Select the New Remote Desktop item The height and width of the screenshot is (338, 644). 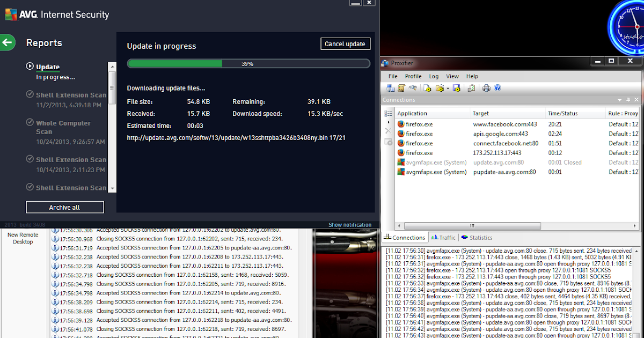coord(23,238)
